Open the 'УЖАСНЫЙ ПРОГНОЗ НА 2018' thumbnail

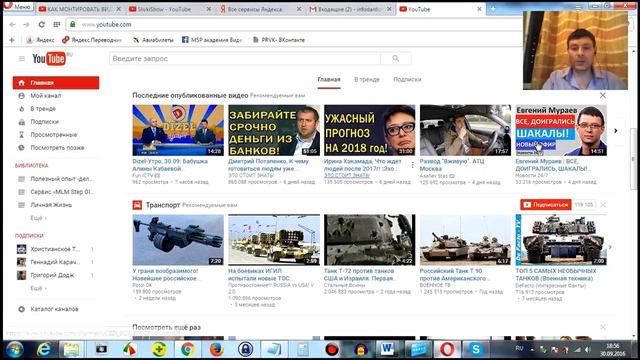click(x=369, y=130)
